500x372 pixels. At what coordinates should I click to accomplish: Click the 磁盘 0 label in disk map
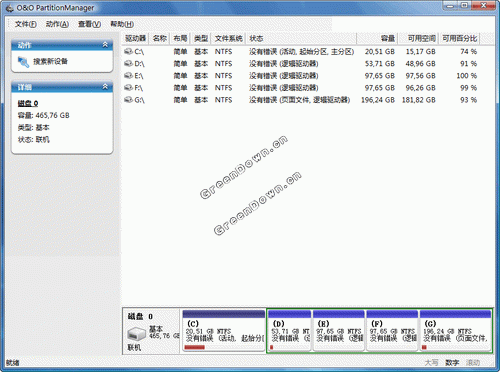pyautogui.click(x=140, y=316)
